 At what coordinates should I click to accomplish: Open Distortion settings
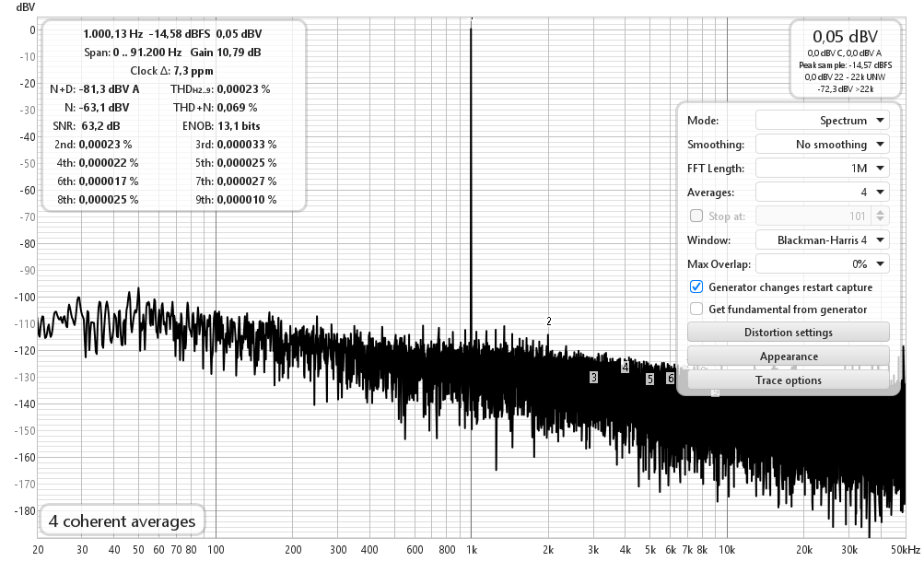(788, 332)
